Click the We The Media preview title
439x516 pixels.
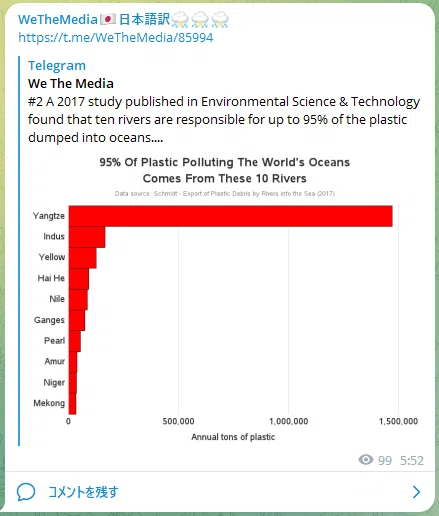[71, 83]
